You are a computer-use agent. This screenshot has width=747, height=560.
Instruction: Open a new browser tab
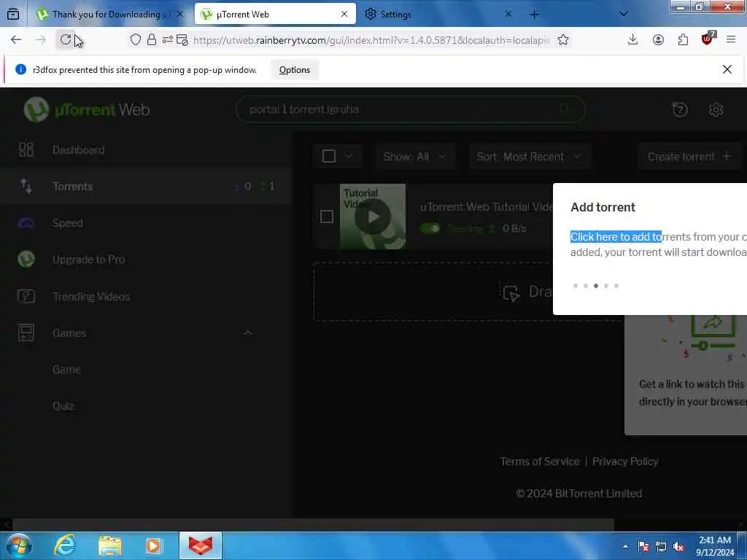point(534,15)
